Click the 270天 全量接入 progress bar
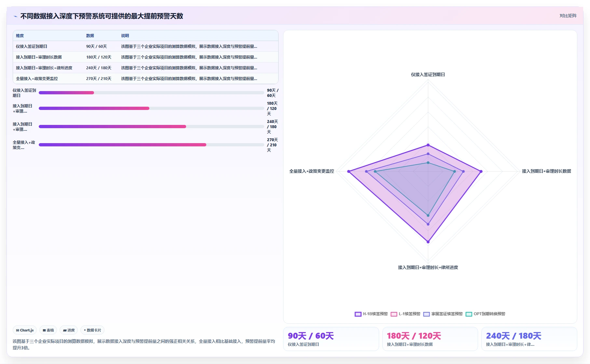 pyautogui.click(x=151, y=145)
